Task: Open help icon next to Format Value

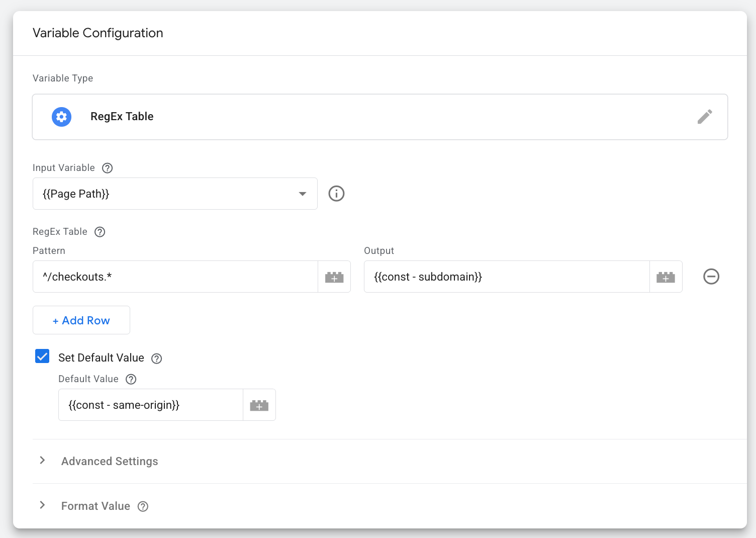Action: [143, 506]
